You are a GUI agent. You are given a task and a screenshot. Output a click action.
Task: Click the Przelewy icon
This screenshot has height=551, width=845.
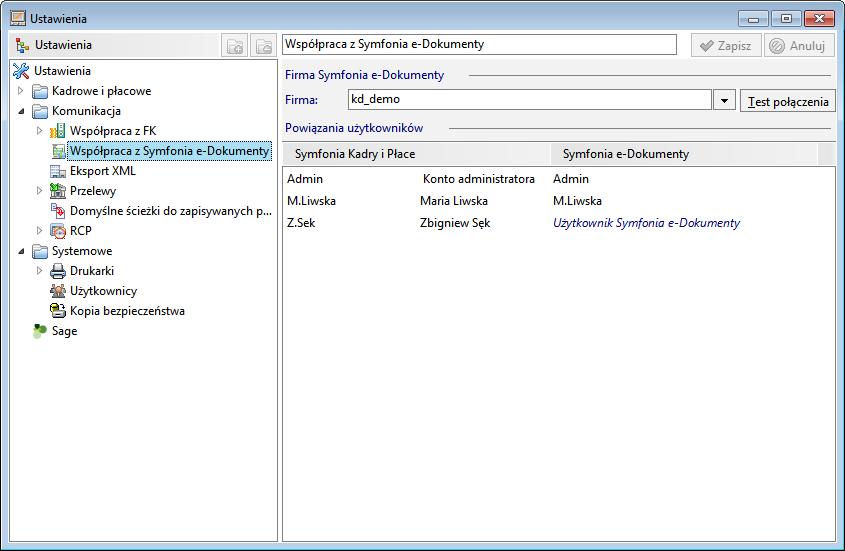pos(58,191)
